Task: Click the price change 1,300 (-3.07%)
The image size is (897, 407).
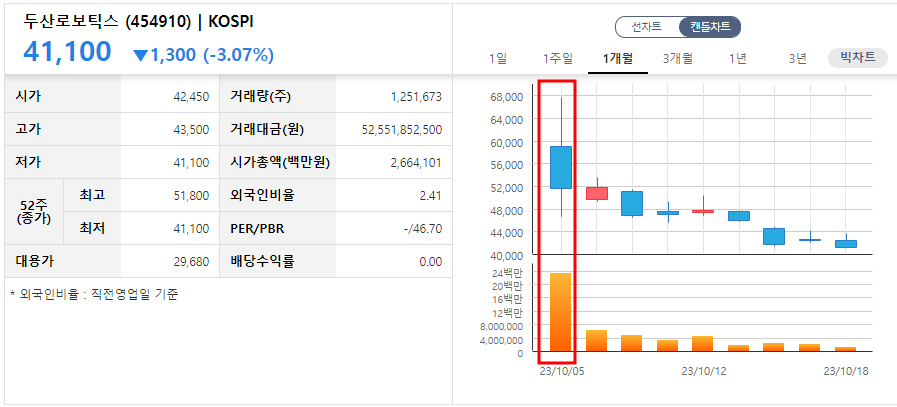Action: click(213, 55)
